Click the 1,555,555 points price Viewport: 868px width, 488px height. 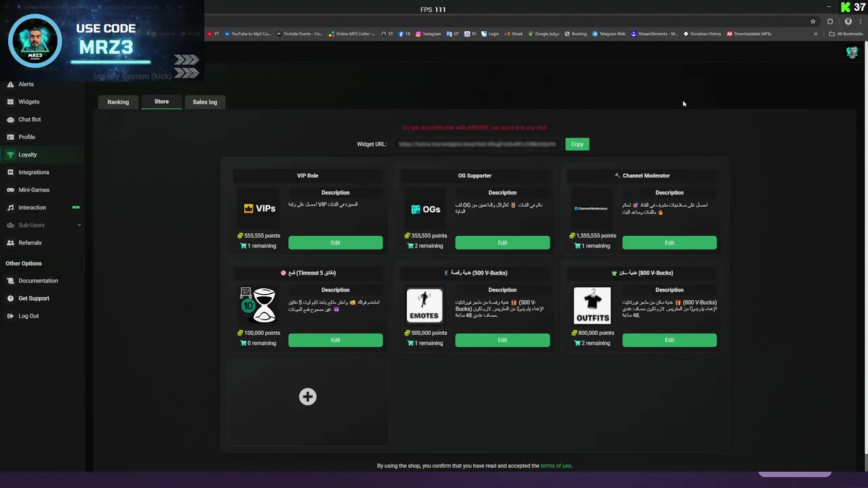click(x=592, y=236)
